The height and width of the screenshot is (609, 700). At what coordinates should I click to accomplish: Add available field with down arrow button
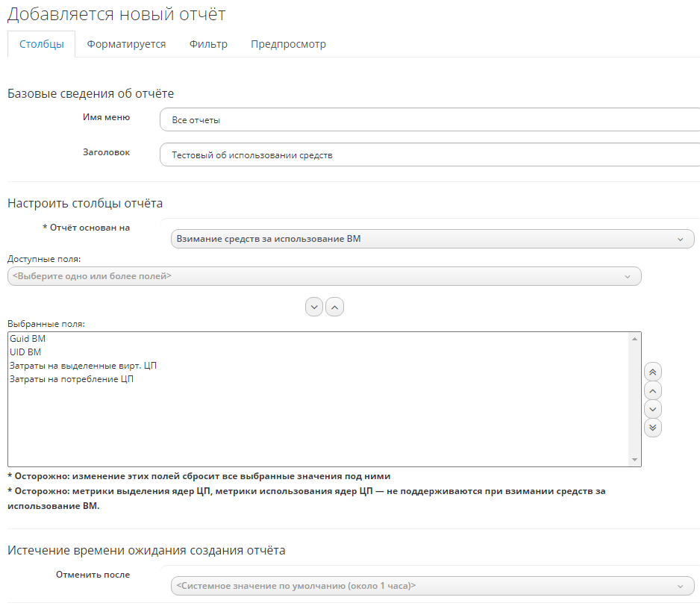pos(314,307)
